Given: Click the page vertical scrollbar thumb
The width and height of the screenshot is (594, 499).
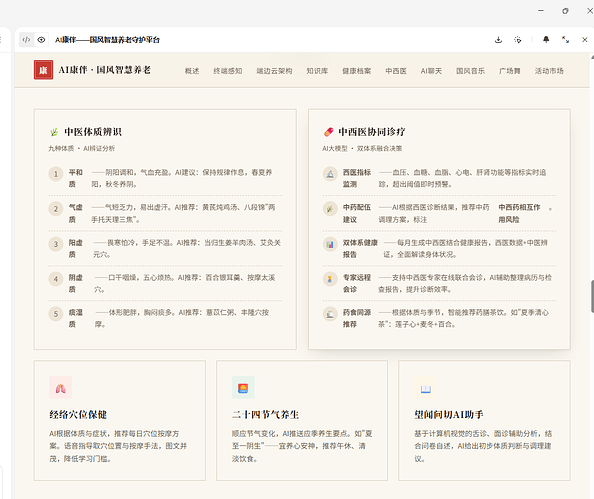Looking at the screenshot, I should click(592, 296).
